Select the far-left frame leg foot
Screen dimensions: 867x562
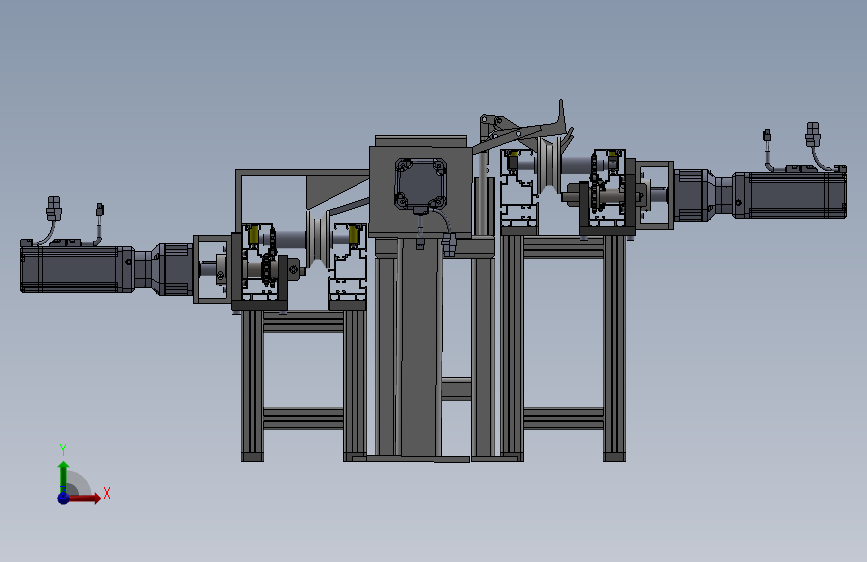(x=252, y=457)
